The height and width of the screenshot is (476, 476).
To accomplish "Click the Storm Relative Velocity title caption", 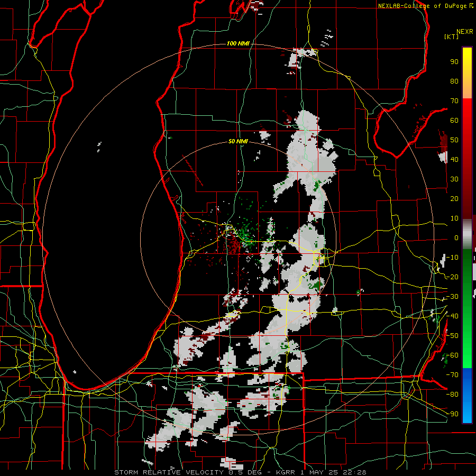I will (240, 472).
